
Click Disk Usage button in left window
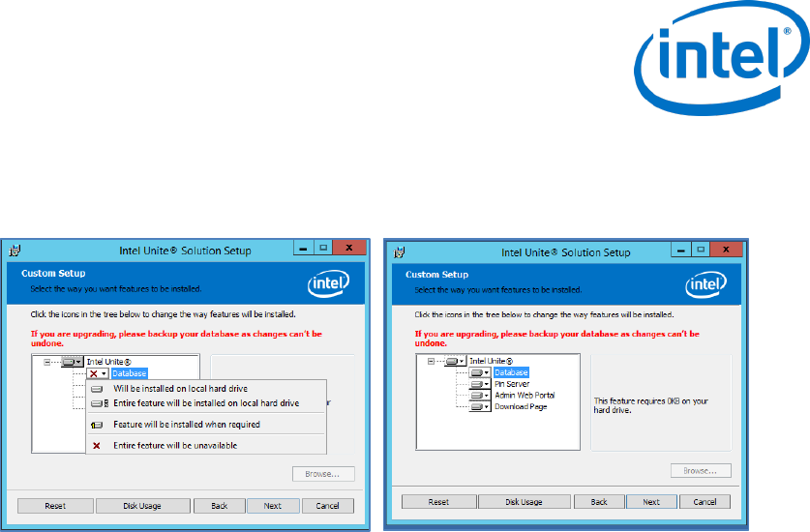(142, 506)
